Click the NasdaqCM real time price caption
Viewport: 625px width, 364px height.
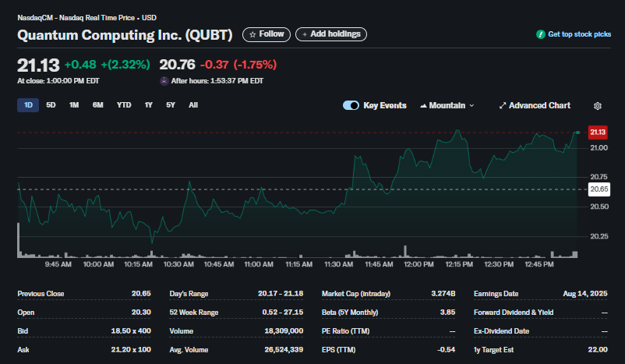coord(87,18)
